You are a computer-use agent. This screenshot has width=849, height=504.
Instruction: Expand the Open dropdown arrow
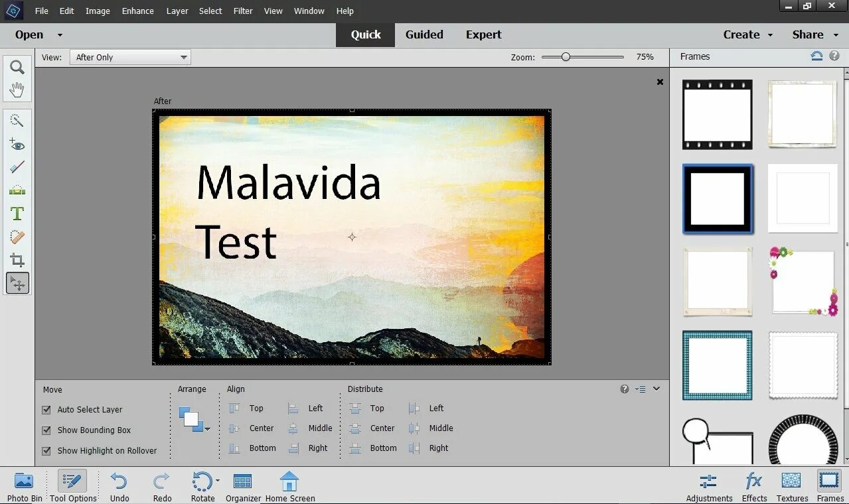pos(60,35)
